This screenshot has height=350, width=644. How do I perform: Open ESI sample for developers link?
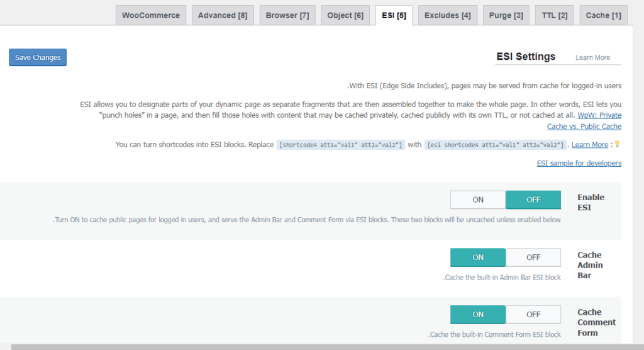pyautogui.click(x=579, y=163)
